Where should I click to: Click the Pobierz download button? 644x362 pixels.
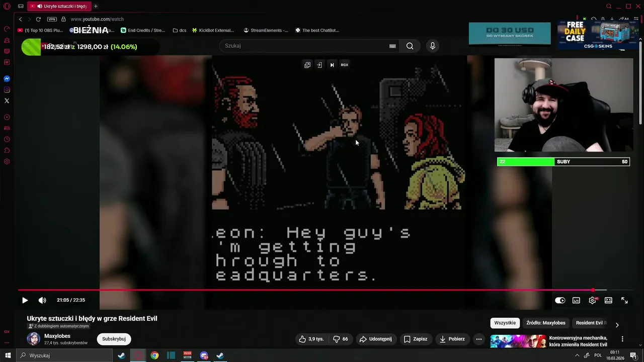point(452,339)
